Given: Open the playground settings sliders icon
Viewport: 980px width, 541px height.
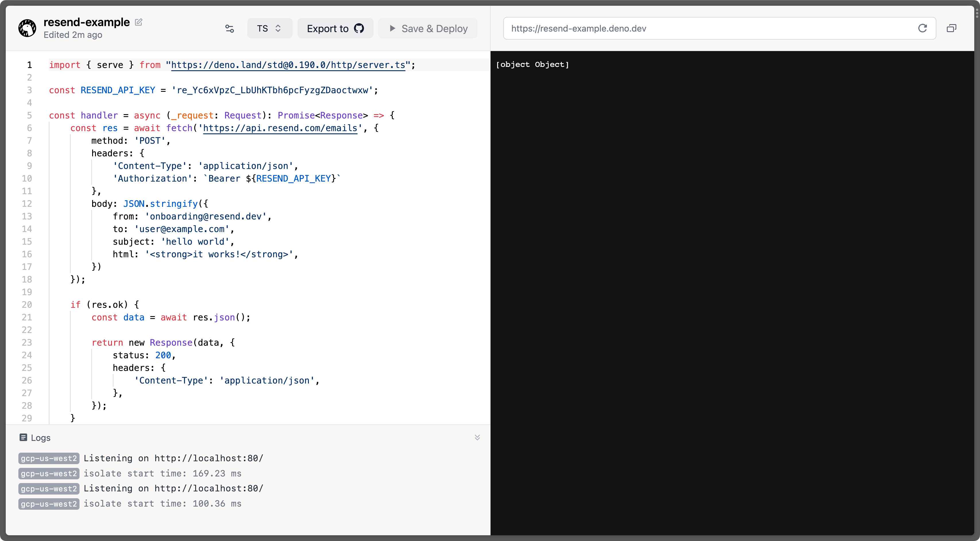Looking at the screenshot, I should pos(229,28).
